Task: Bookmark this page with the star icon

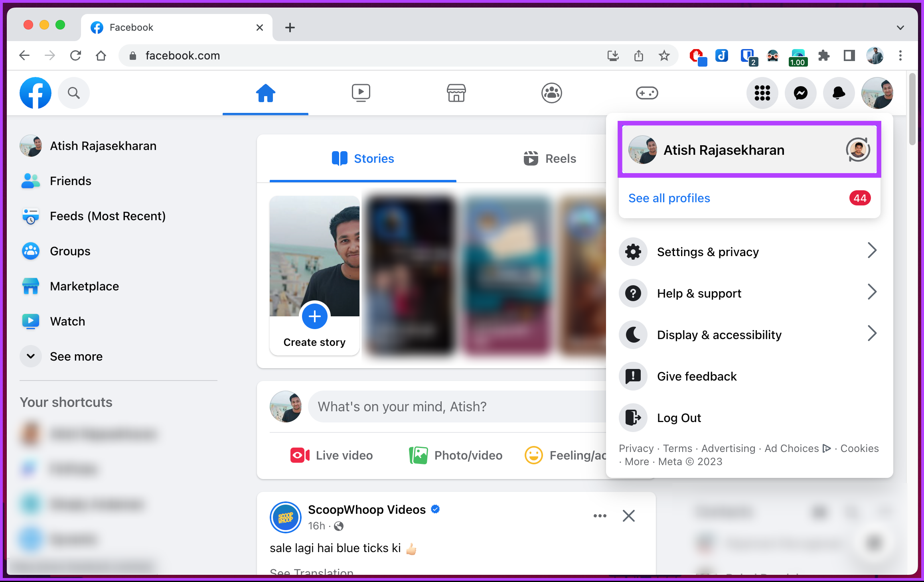Action: click(x=664, y=55)
